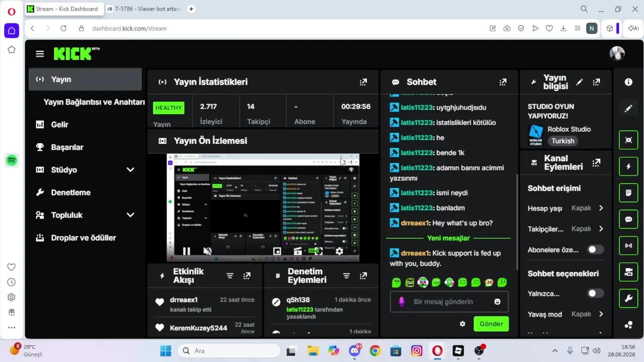Pop out the Etkinlik Akışı panel
This screenshot has height=362, width=644.
247,276
